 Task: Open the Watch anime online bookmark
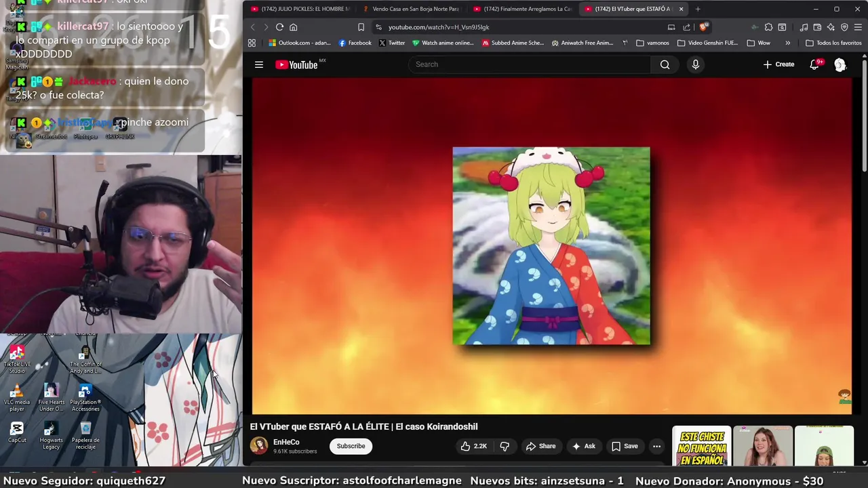pos(443,43)
